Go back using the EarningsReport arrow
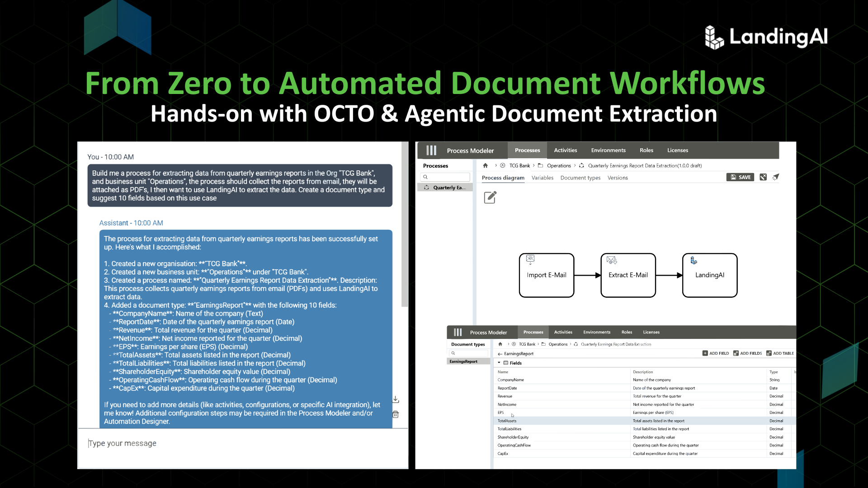The image size is (868, 488). click(500, 354)
